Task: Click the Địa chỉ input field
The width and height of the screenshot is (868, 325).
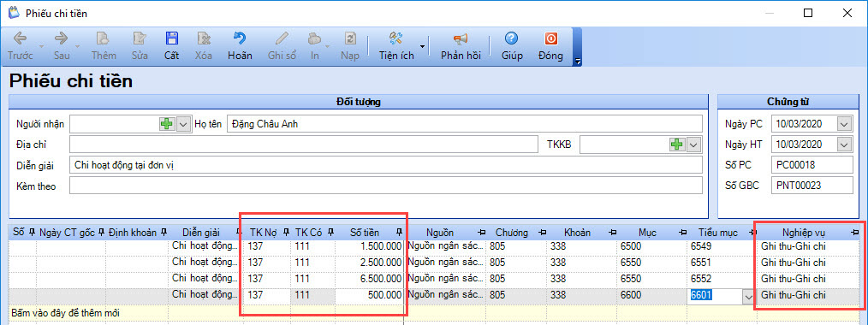Action: tap(303, 145)
